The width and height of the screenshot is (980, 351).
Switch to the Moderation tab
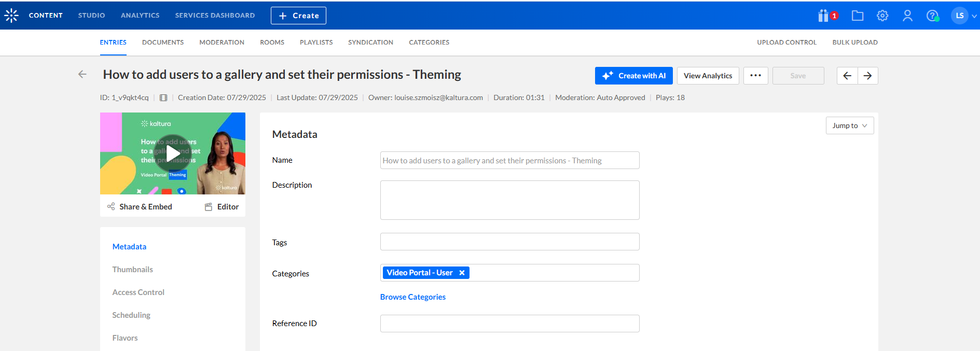[x=222, y=43]
